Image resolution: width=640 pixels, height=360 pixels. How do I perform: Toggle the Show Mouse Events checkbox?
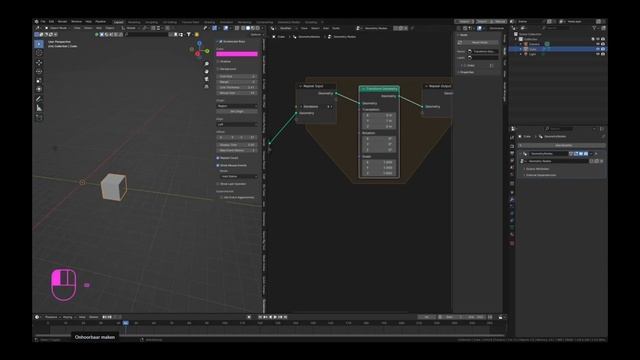(x=218, y=165)
